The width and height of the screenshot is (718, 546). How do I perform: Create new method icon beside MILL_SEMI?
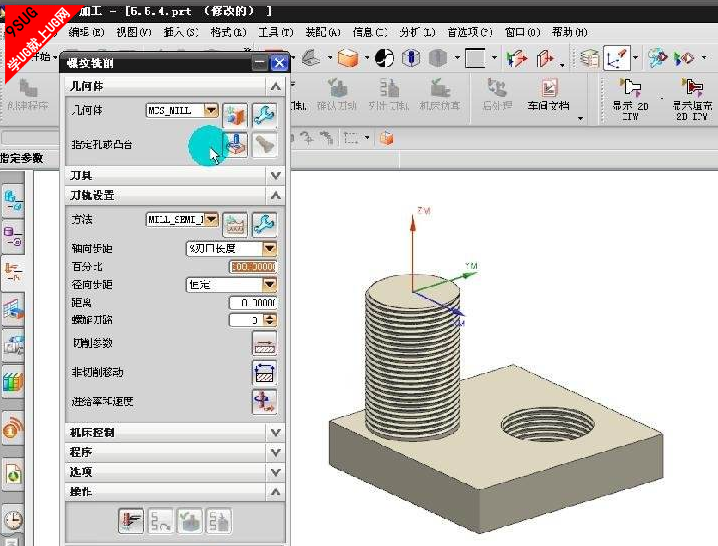(x=235, y=224)
